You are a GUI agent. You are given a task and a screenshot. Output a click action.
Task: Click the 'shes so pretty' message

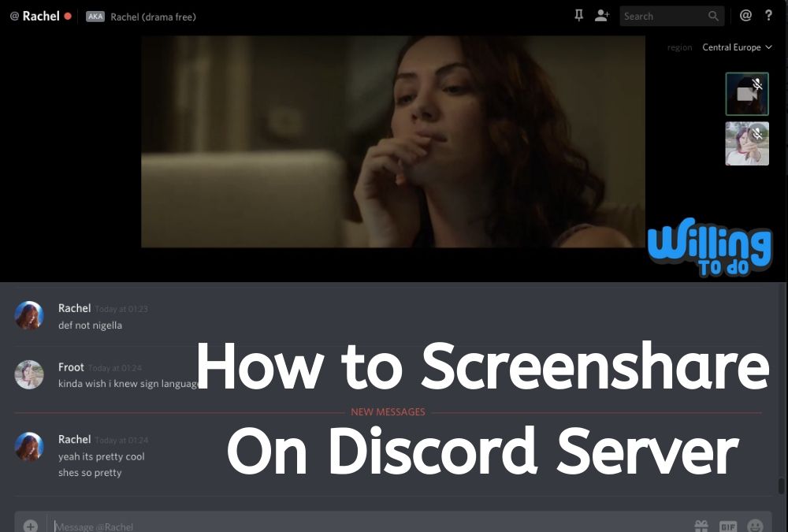coord(90,473)
